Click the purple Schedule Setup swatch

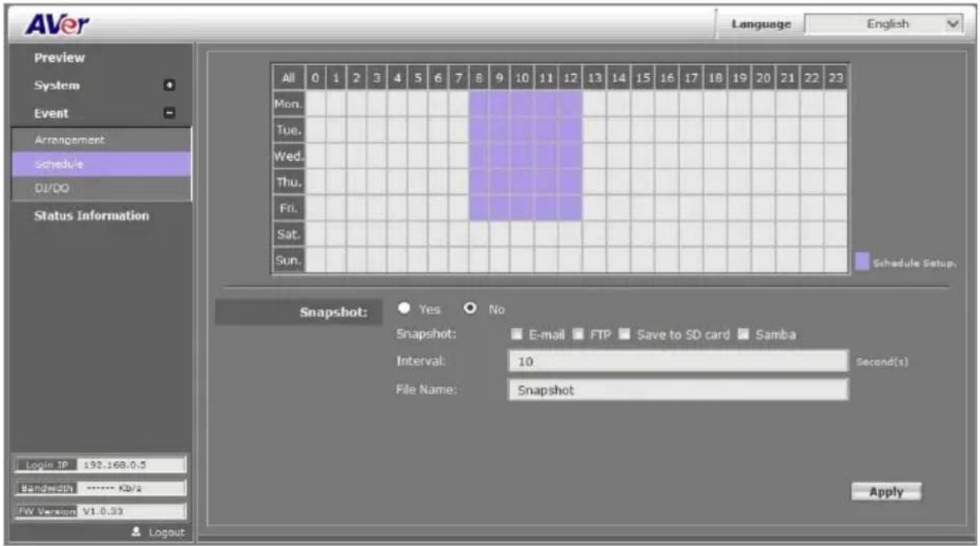coord(862,262)
